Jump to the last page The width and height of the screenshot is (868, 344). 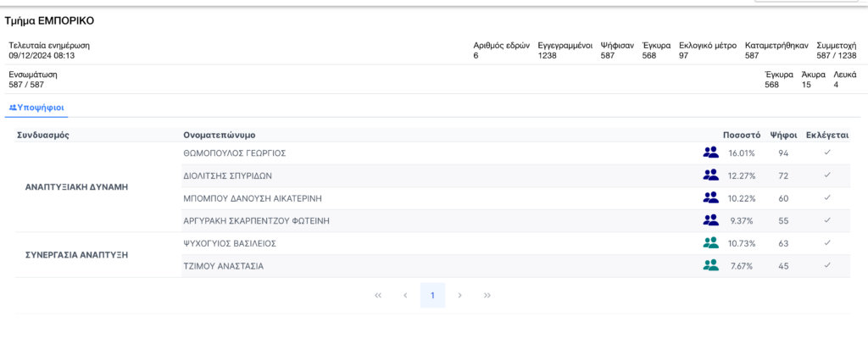487,296
